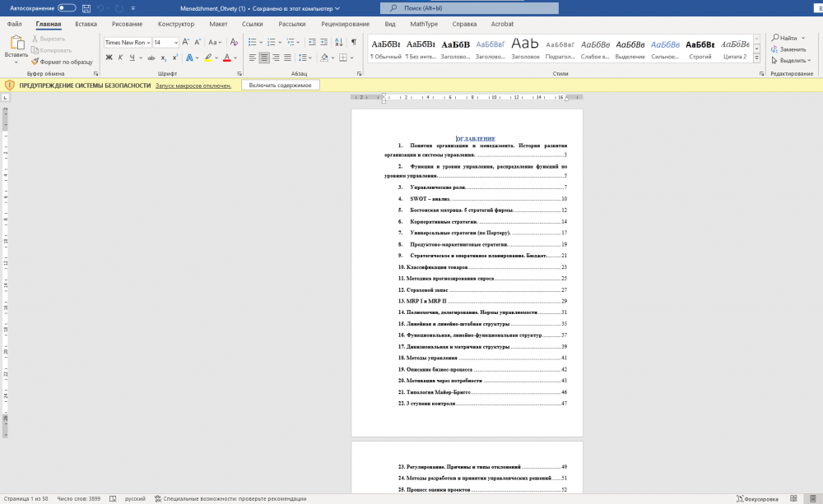
Task: Switch to the Вставка tab
Action: point(86,24)
